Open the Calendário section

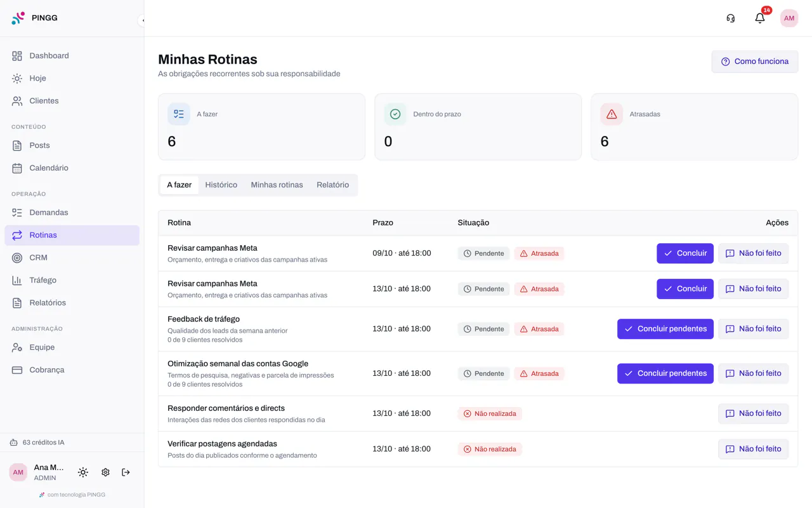tap(72, 168)
